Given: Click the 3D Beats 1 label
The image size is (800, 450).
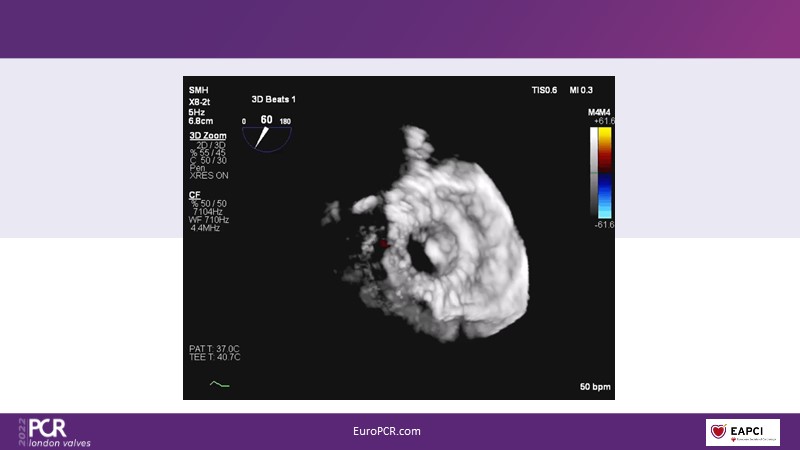Looking at the screenshot, I should 273,99.
